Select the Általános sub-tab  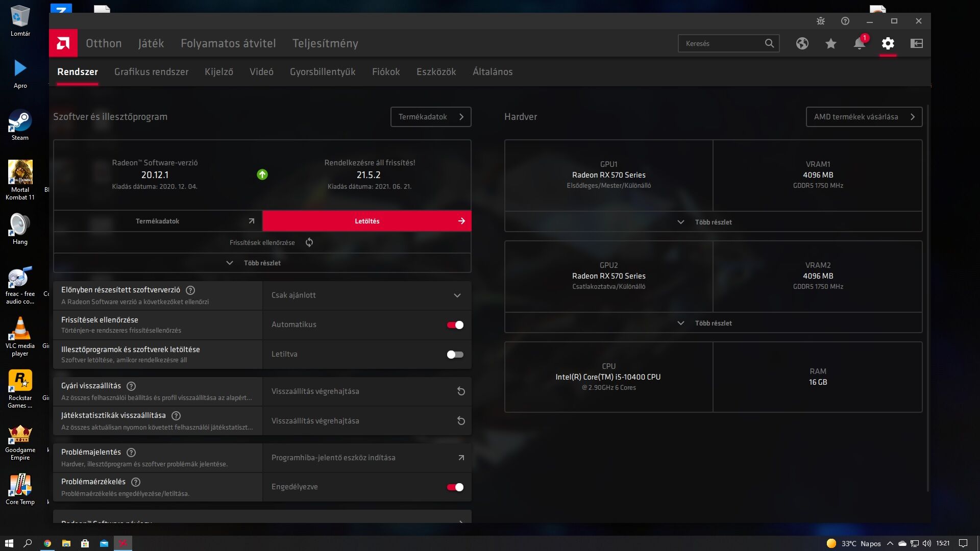coord(493,72)
